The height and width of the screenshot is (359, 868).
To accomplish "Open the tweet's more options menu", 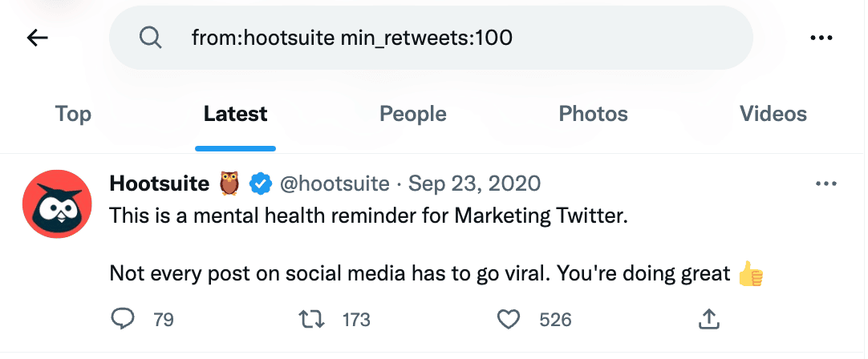I will [826, 184].
